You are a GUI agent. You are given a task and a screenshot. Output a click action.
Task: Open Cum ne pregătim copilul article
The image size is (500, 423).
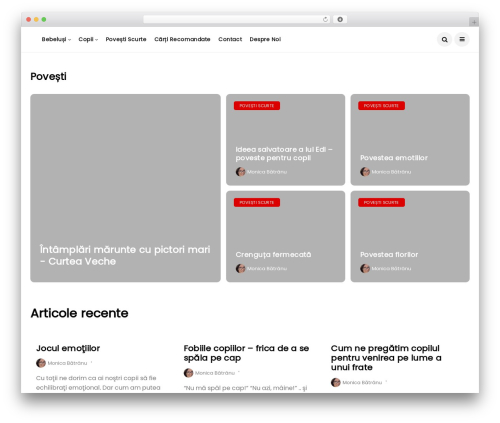(x=386, y=358)
